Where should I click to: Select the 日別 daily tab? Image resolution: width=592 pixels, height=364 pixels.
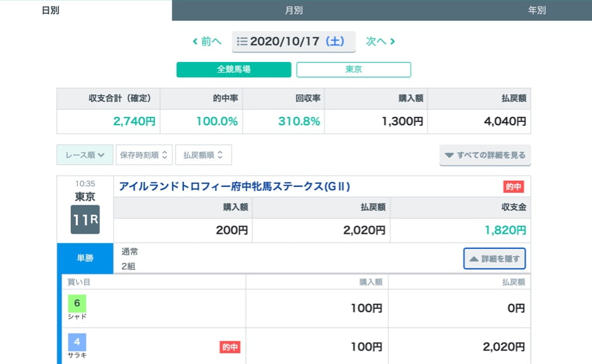click(51, 10)
